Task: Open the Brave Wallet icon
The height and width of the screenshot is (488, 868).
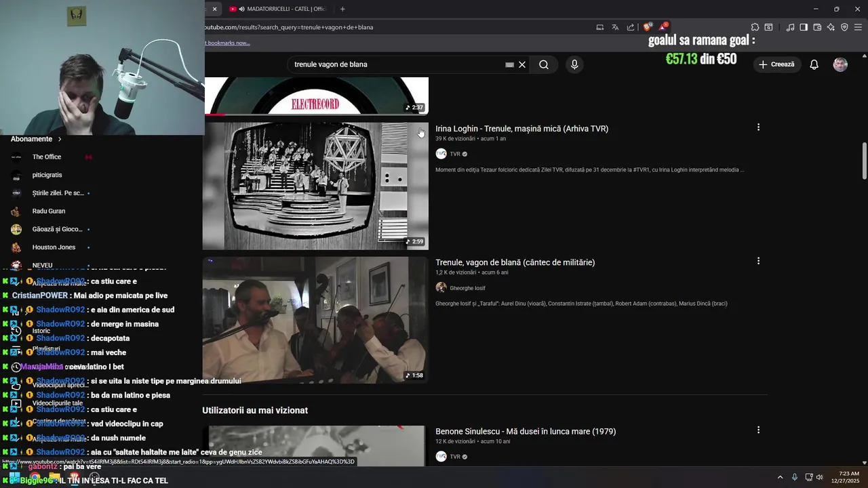Action: (x=817, y=27)
